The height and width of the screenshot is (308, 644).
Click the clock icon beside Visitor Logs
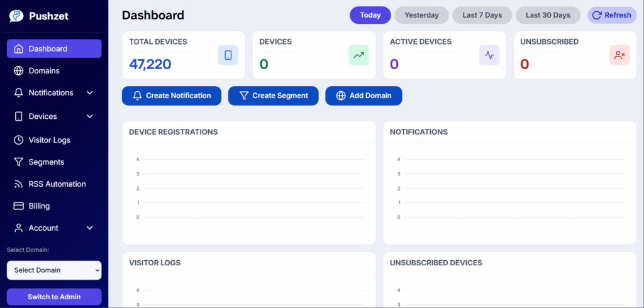(18, 140)
